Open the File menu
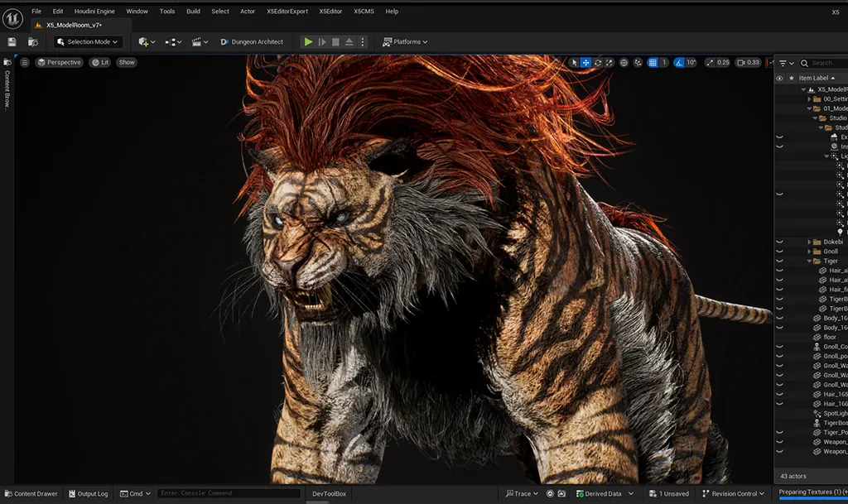The width and height of the screenshot is (848, 504). click(36, 12)
